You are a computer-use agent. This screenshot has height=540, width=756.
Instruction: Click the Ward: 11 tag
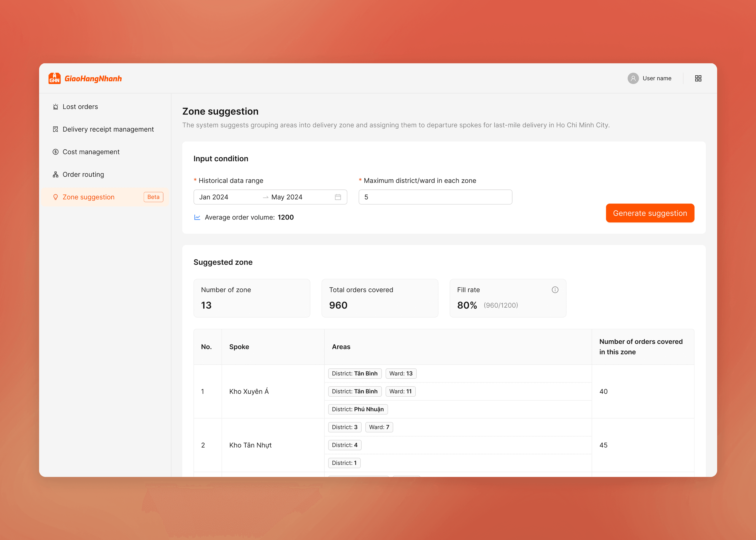pos(401,392)
